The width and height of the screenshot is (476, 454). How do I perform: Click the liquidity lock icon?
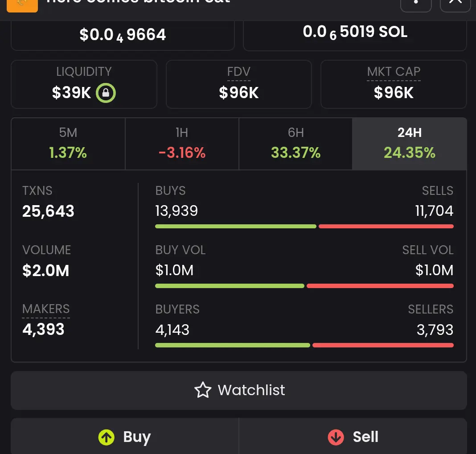(106, 93)
